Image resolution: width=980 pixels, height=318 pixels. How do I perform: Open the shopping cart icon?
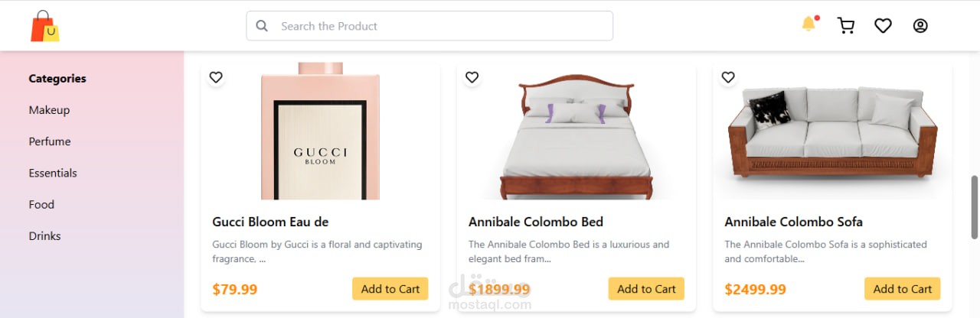(x=846, y=26)
